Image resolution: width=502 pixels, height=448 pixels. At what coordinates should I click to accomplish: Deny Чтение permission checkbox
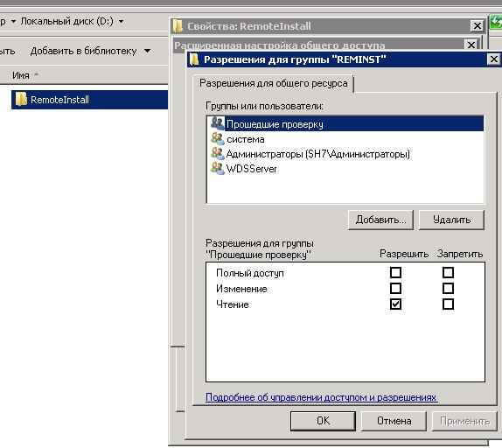(448, 304)
